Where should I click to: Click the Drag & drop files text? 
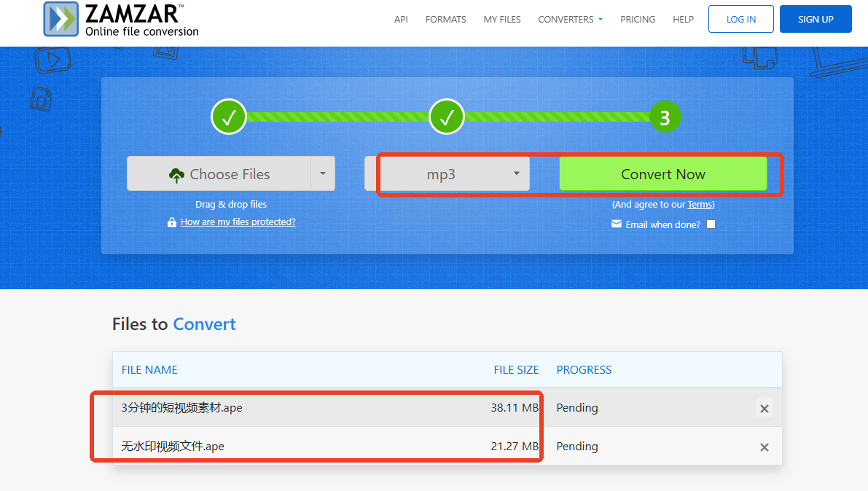click(231, 204)
